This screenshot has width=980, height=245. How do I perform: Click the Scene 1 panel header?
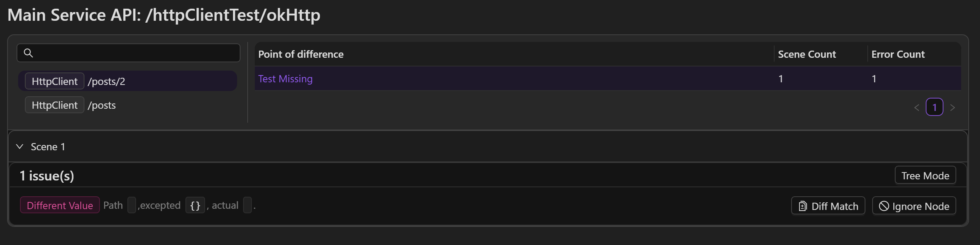point(488,147)
